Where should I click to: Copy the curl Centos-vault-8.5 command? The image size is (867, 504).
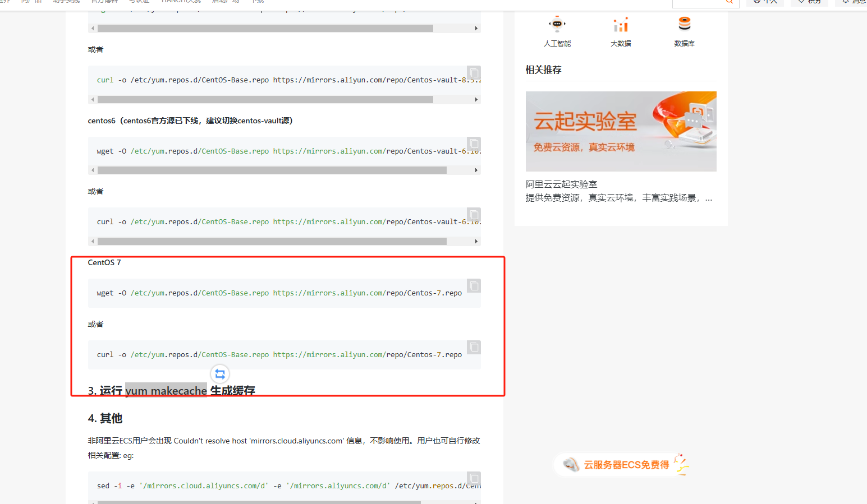(474, 73)
